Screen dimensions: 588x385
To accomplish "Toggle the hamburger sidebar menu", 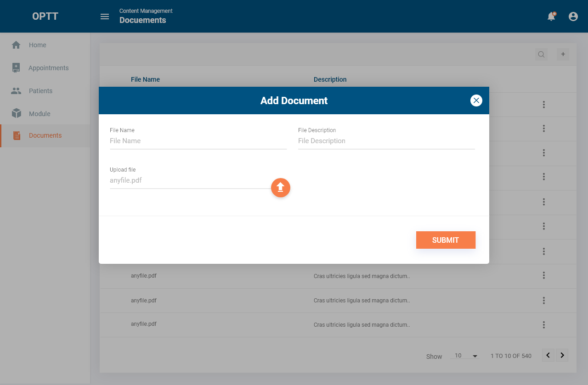I will pyautogui.click(x=105, y=17).
